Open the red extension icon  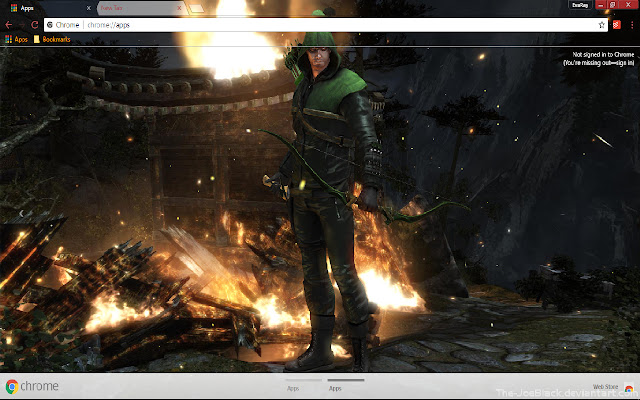pyautogui.click(x=616, y=25)
